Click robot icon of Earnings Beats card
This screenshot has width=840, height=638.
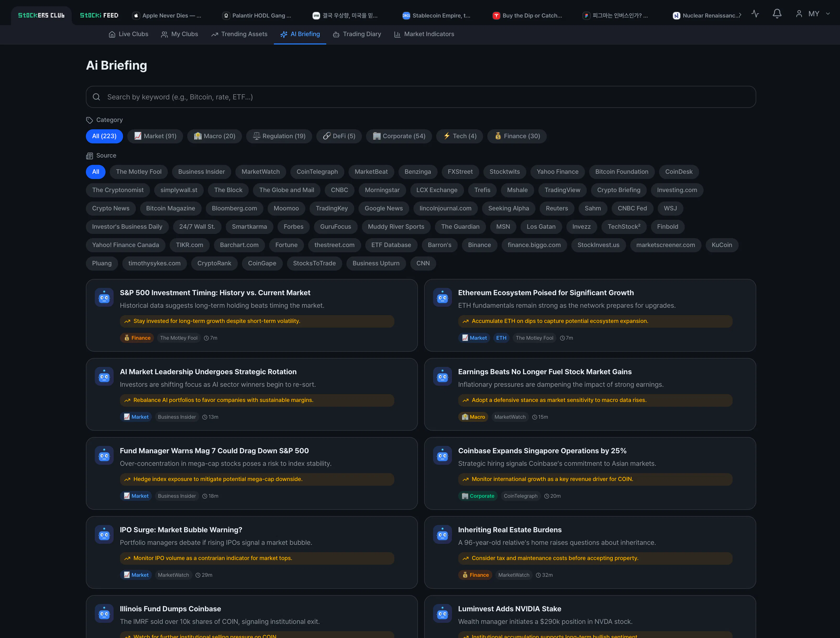tap(442, 376)
